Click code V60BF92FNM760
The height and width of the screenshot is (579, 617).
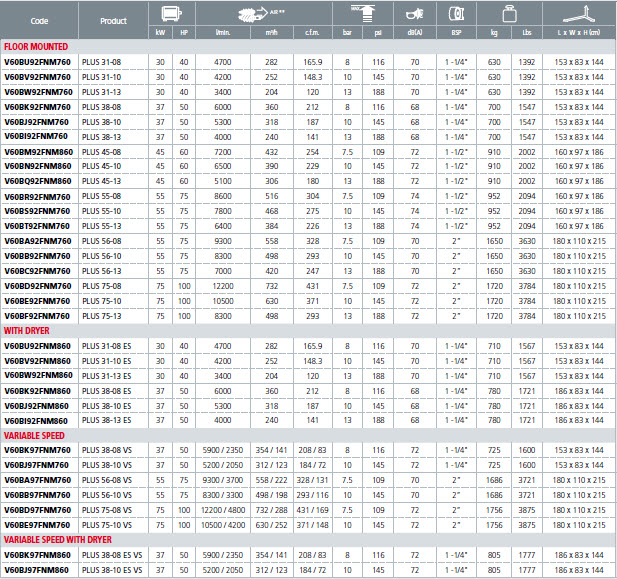[37, 316]
